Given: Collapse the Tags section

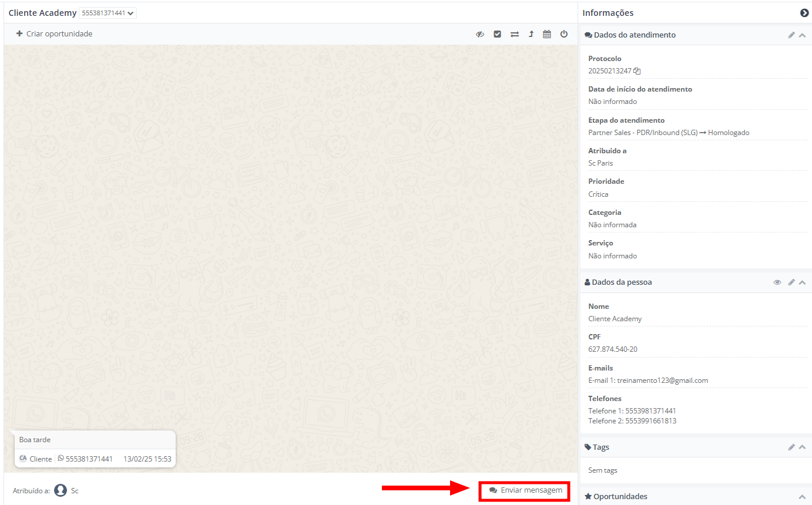Looking at the screenshot, I should 803,447.
